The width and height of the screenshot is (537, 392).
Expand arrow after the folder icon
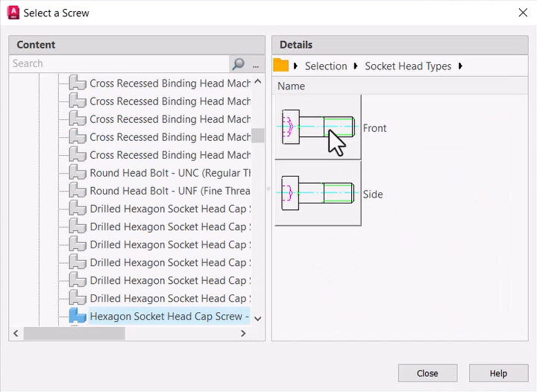coord(295,66)
